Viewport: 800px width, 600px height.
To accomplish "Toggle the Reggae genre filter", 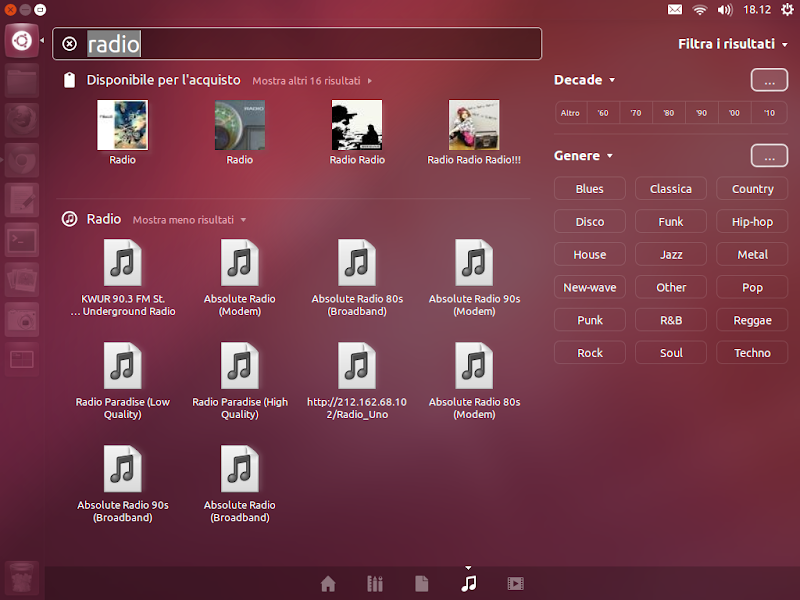I will [x=752, y=320].
